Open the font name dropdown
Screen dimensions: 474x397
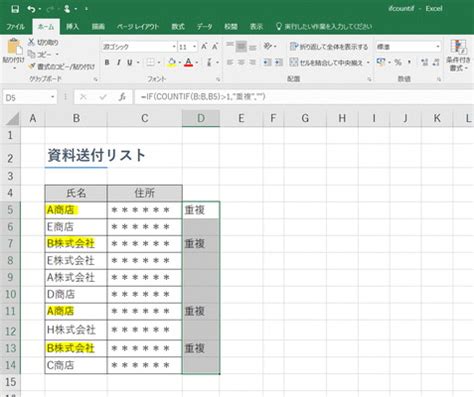tap(174, 47)
